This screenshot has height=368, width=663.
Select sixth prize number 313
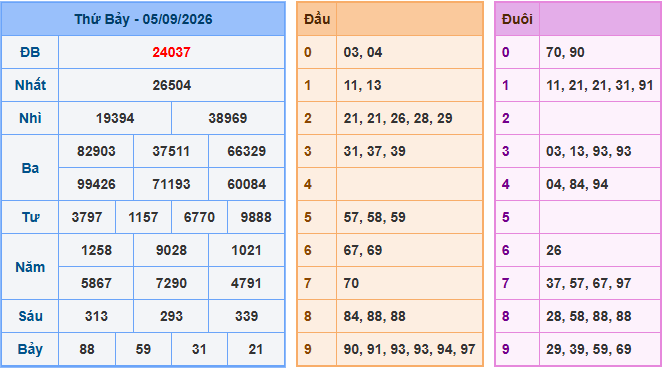click(96, 316)
